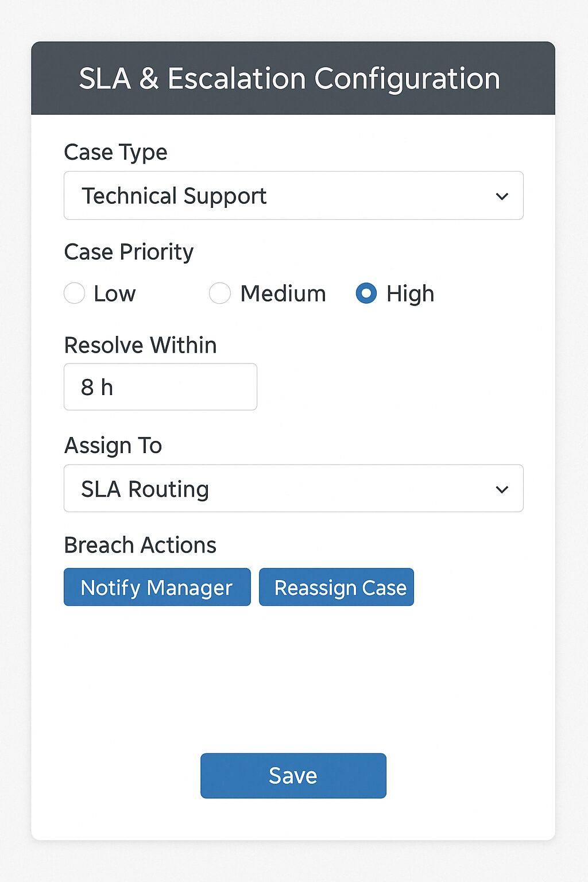Save the SLA configuration
Screen dimensions: 588x882
pos(293,776)
